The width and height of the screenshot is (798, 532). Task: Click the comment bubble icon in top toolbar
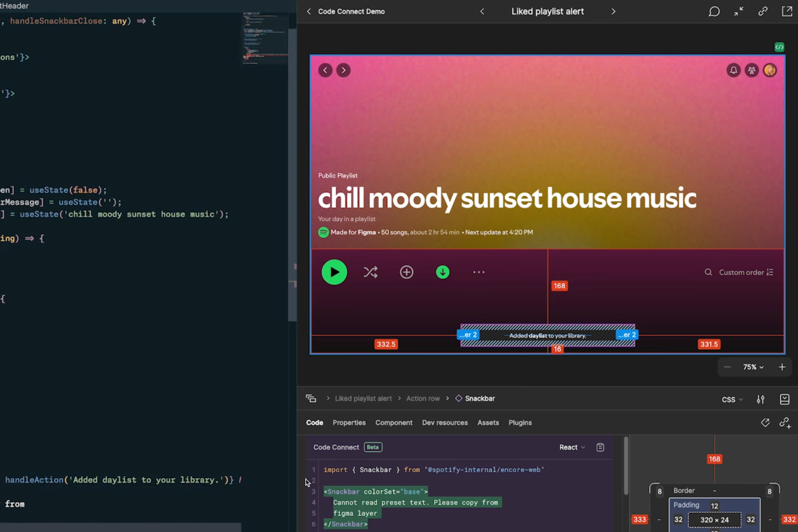[x=714, y=11]
